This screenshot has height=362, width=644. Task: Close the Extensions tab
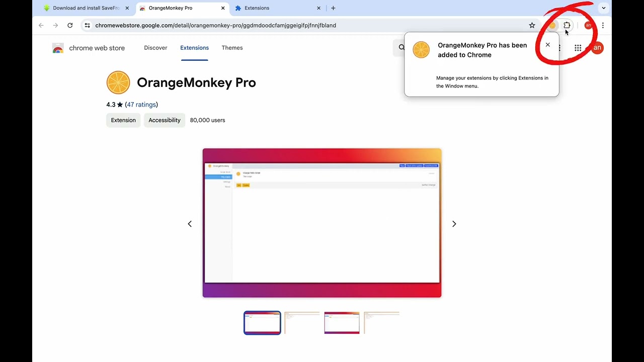(318, 8)
